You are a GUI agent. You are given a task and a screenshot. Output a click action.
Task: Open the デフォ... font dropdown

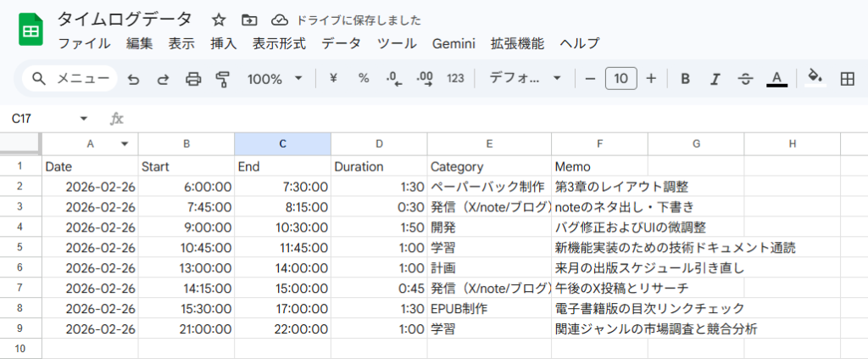tap(526, 79)
